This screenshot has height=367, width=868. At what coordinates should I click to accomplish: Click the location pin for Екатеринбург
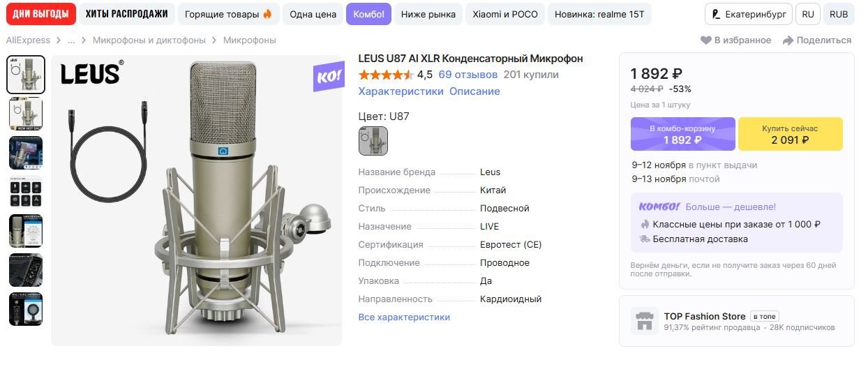716,14
